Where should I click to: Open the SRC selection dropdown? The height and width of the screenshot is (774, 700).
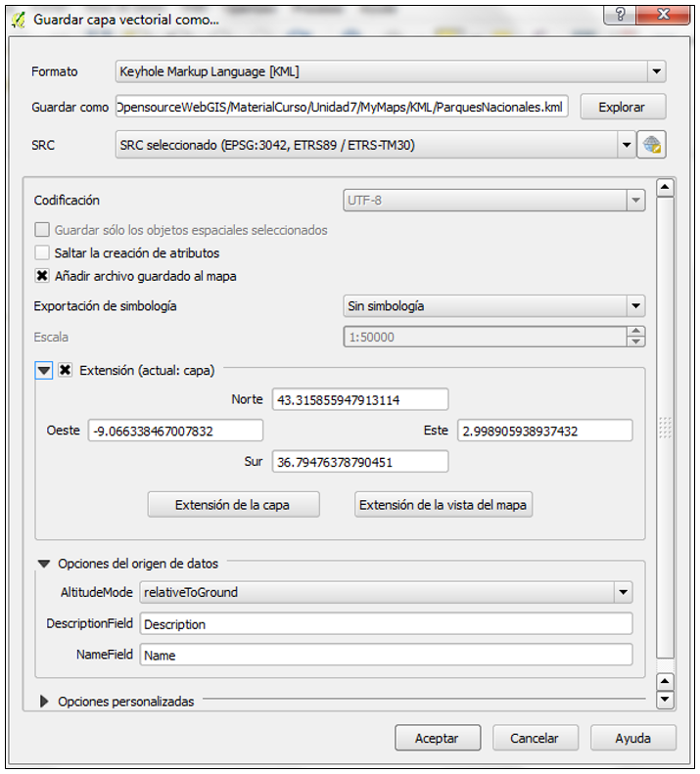pos(627,145)
